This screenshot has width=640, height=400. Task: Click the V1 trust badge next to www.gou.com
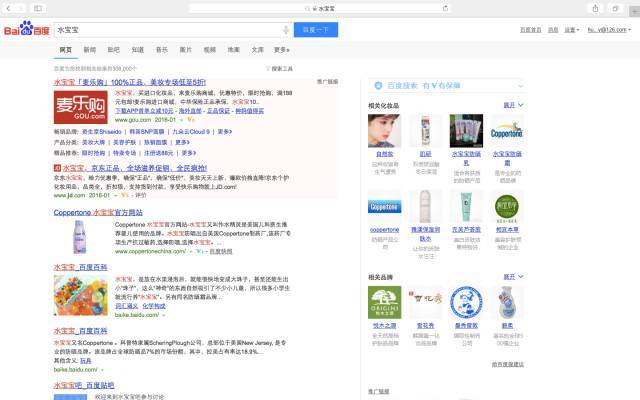coord(191,120)
